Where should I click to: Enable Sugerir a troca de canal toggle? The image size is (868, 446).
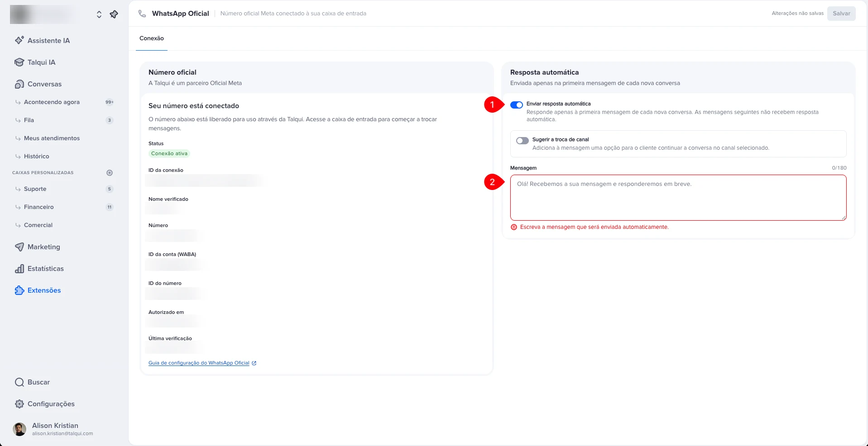(523, 141)
